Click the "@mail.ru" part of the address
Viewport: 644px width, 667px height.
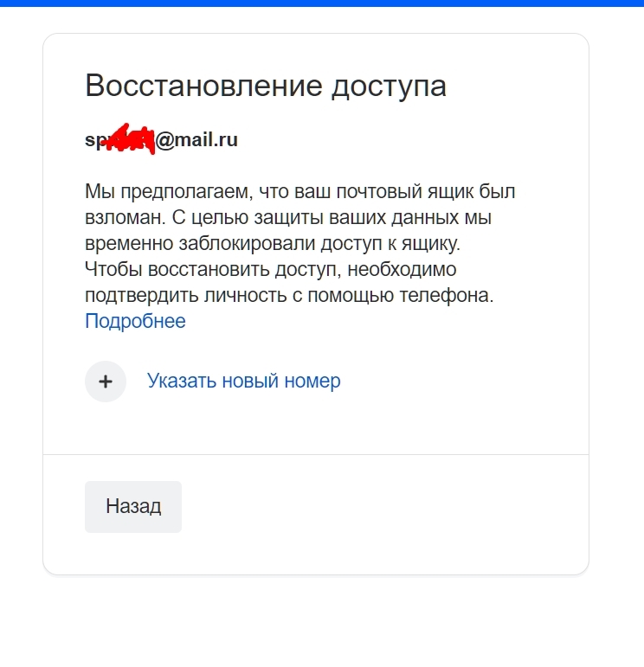click(x=196, y=139)
